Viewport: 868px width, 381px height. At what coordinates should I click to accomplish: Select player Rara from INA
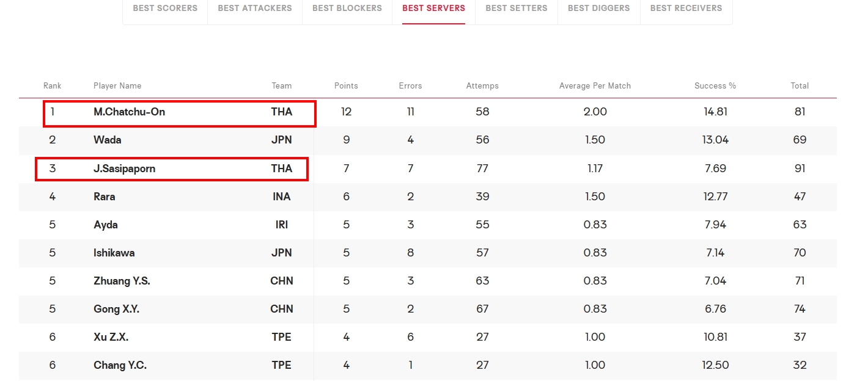click(105, 197)
